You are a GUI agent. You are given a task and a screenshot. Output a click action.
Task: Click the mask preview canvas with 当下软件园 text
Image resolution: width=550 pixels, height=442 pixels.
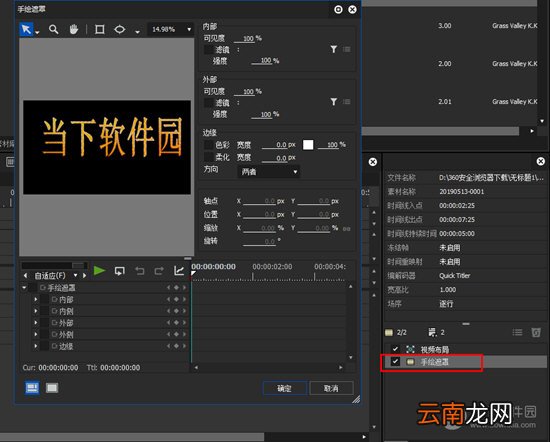107,147
